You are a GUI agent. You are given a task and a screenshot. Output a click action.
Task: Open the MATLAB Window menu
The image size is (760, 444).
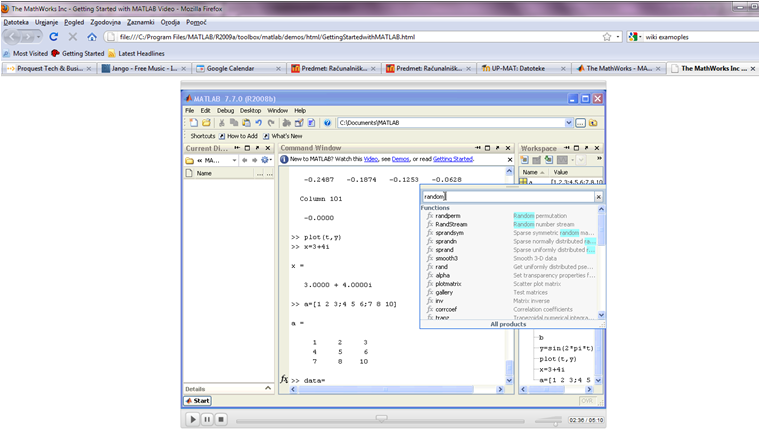pos(278,111)
